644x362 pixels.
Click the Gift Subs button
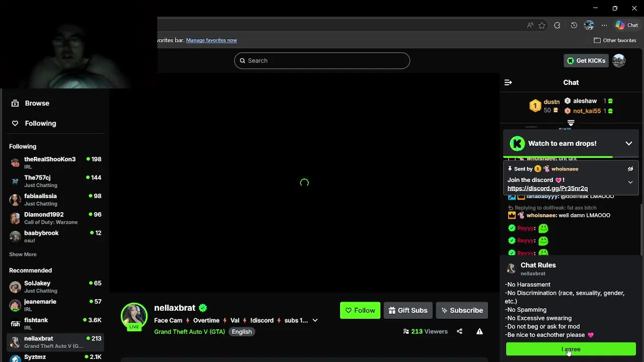point(408,310)
